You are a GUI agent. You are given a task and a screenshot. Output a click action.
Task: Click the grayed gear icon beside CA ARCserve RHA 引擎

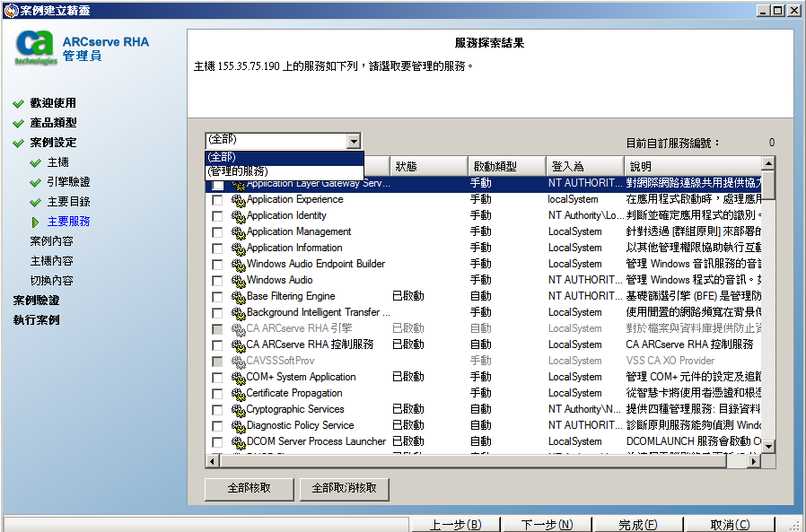[x=238, y=329]
